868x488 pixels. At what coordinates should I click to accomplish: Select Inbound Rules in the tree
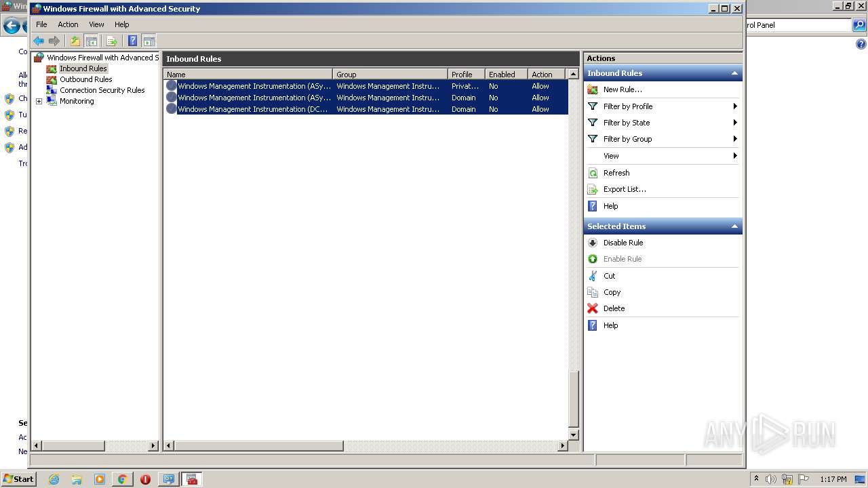click(83, 68)
